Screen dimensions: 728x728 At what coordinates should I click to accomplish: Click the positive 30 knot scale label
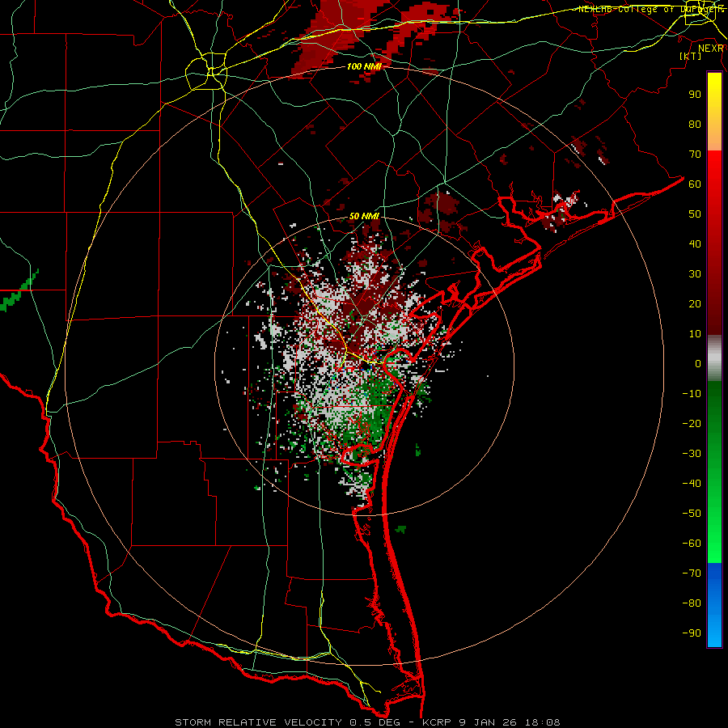[x=695, y=274]
